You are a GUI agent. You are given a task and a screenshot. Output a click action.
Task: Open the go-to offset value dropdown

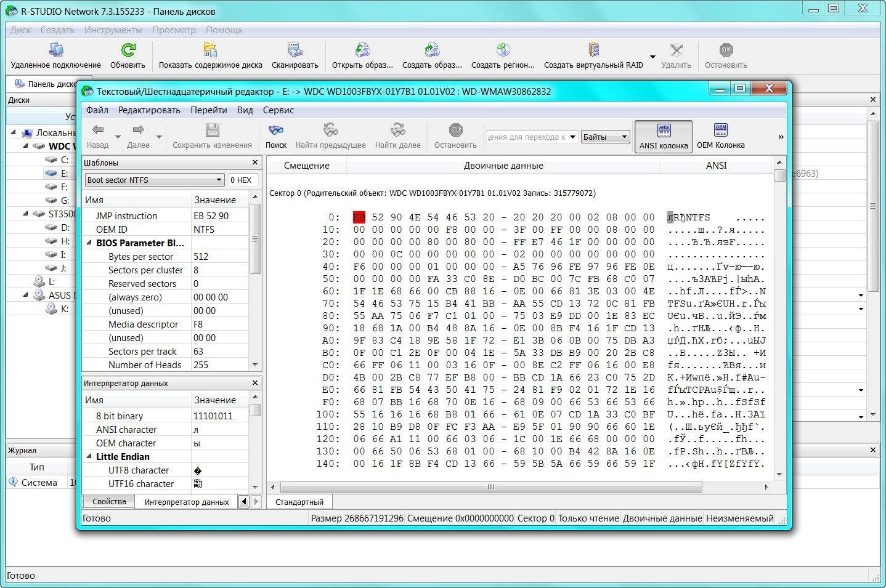tap(572, 137)
